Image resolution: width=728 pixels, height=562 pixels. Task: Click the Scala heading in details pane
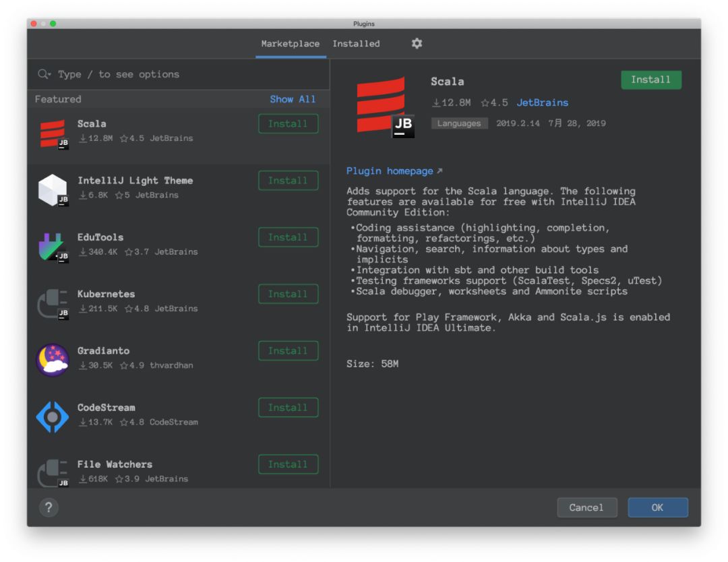(x=447, y=82)
